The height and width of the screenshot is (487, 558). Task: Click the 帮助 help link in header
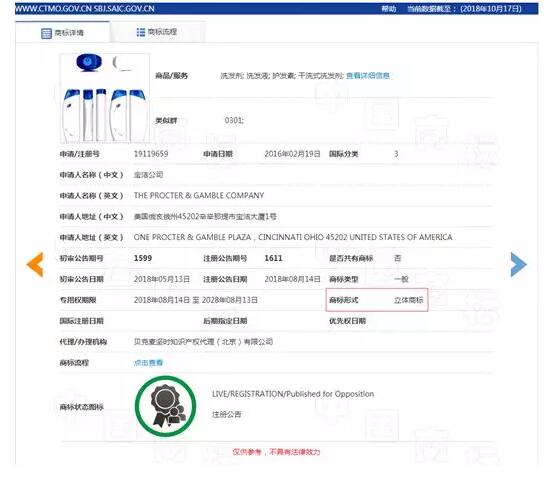click(389, 9)
